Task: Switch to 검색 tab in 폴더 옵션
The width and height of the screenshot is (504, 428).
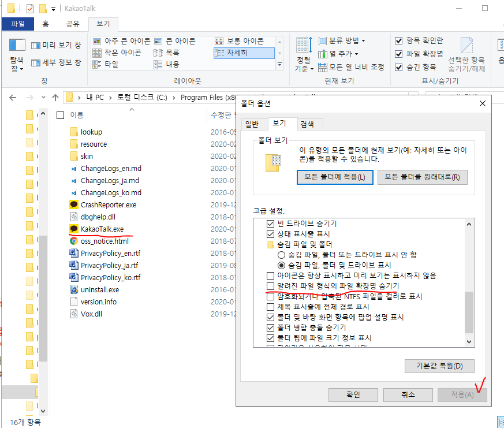Action: [307, 124]
